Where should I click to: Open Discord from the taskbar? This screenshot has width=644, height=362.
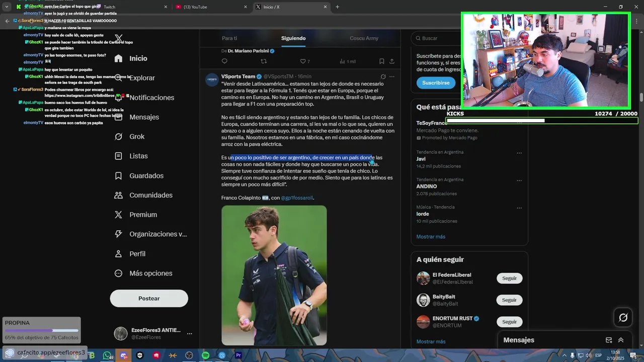point(124,355)
